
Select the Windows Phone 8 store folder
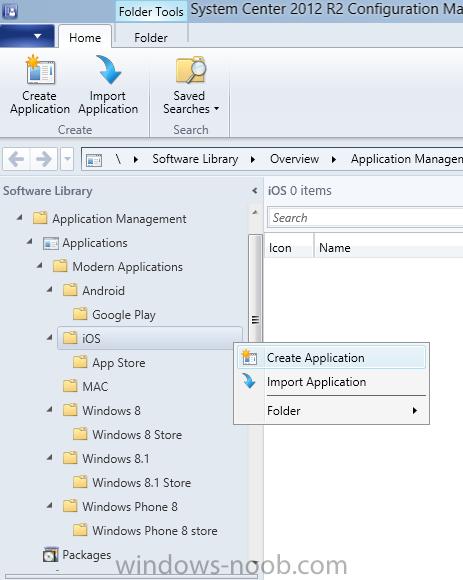pos(155,531)
